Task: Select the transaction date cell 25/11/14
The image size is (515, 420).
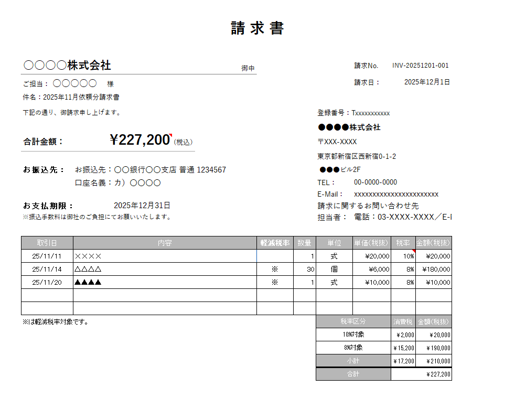Action: pos(47,269)
